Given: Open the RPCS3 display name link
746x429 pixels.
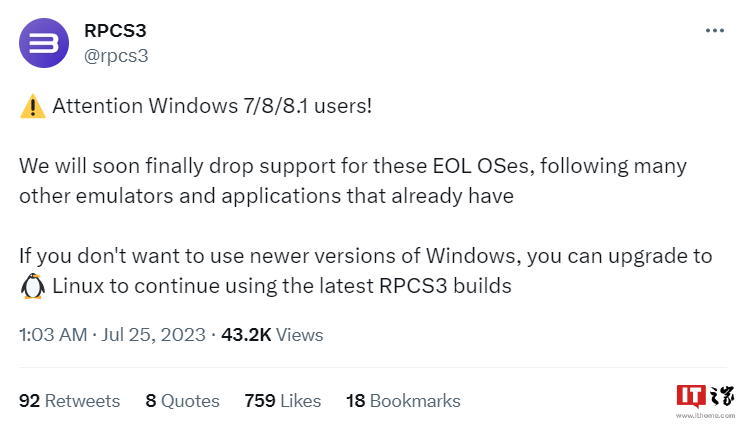Looking at the screenshot, I should click(x=115, y=31).
